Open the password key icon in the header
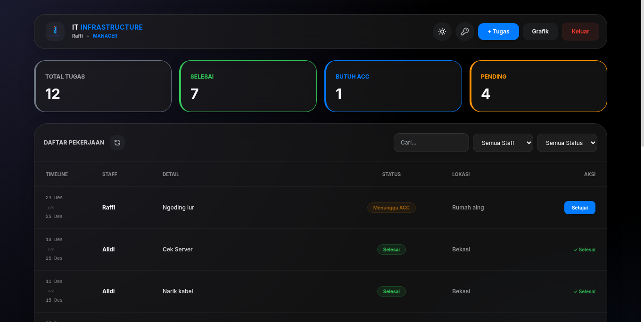The height and width of the screenshot is (322, 644). tap(464, 32)
